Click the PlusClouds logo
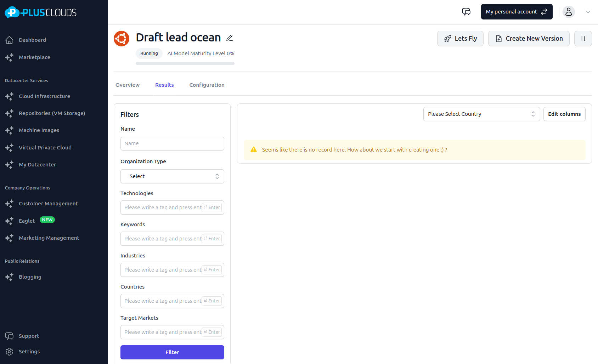This screenshot has width=598, height=364. click(x=41, y=12)
